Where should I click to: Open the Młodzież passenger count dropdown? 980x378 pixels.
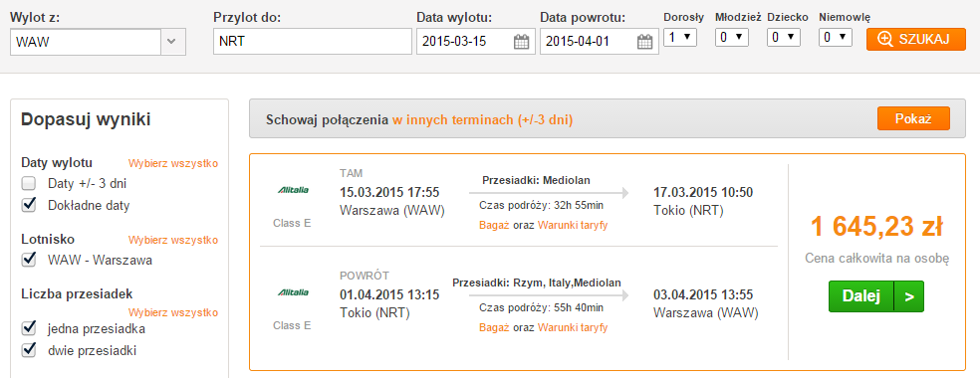click(x=732, y=38)
